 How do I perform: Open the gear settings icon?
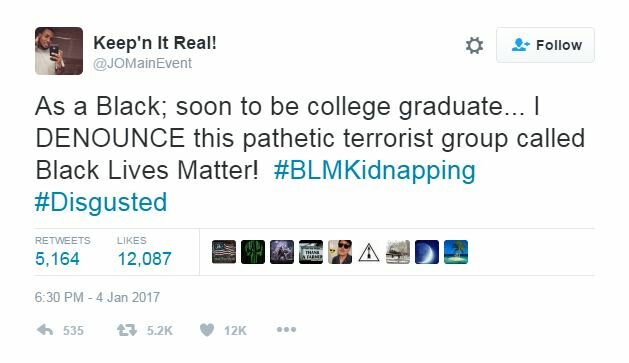pyautogui.click(x=474, y=45)
